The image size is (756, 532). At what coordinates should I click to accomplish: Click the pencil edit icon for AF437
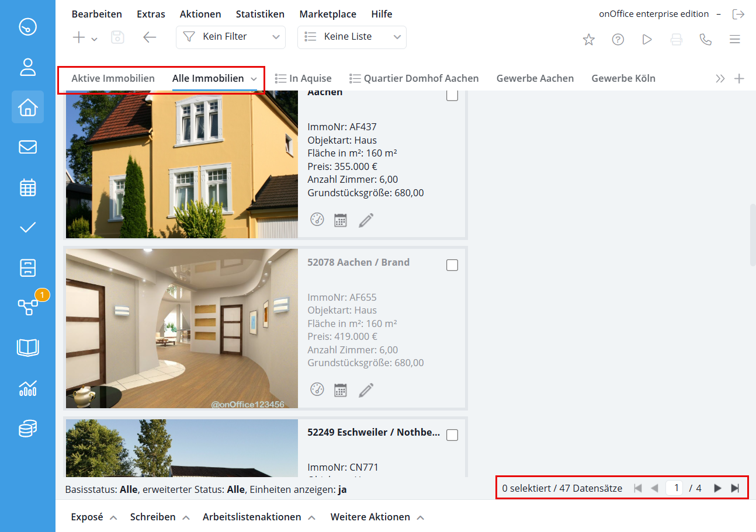(x=366, y=220)
